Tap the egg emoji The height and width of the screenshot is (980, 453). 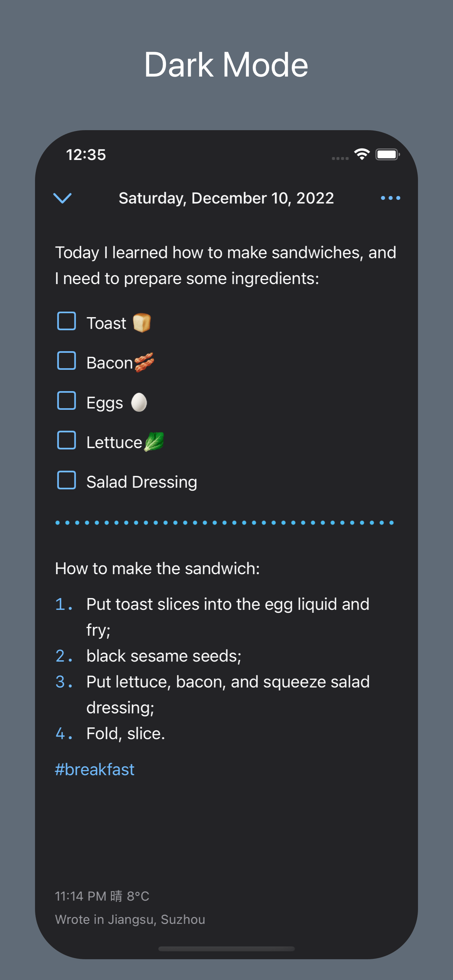coord(139,402)
